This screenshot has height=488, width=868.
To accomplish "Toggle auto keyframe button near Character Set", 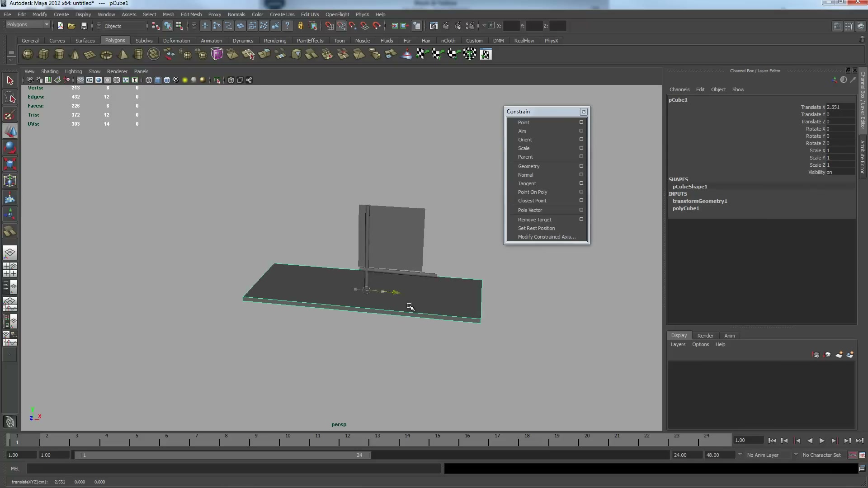I will point(853,455).
